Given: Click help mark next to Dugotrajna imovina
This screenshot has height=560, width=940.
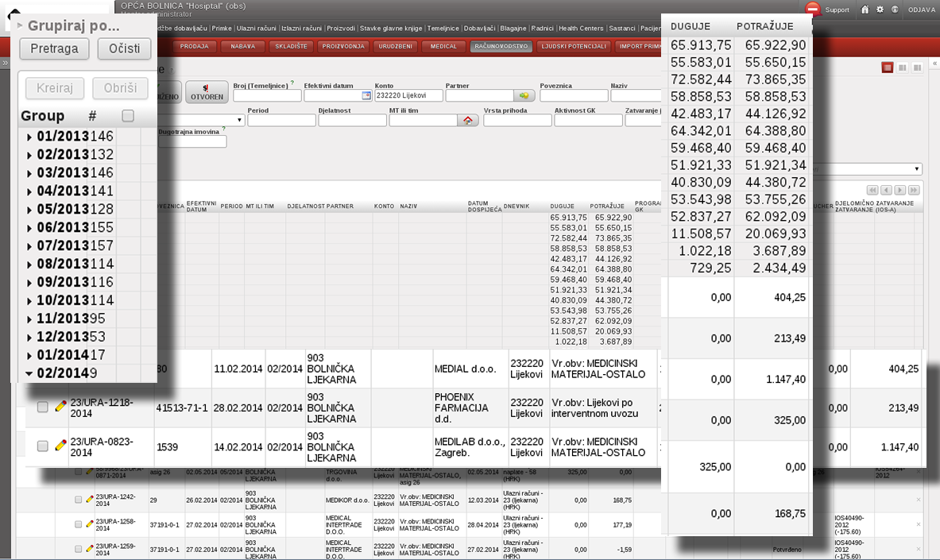Looking at the screenshot, I should (x=223, y=129).
